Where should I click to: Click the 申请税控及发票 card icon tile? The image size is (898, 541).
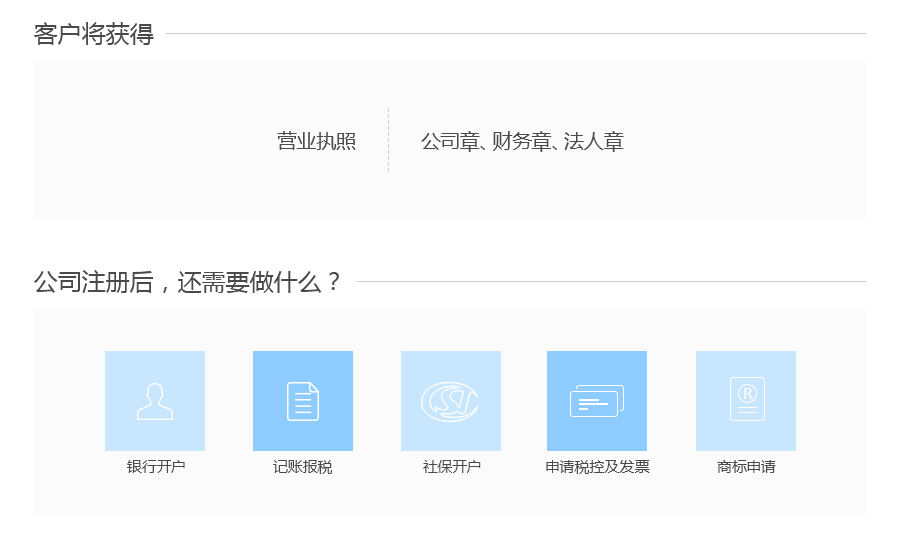597,401
